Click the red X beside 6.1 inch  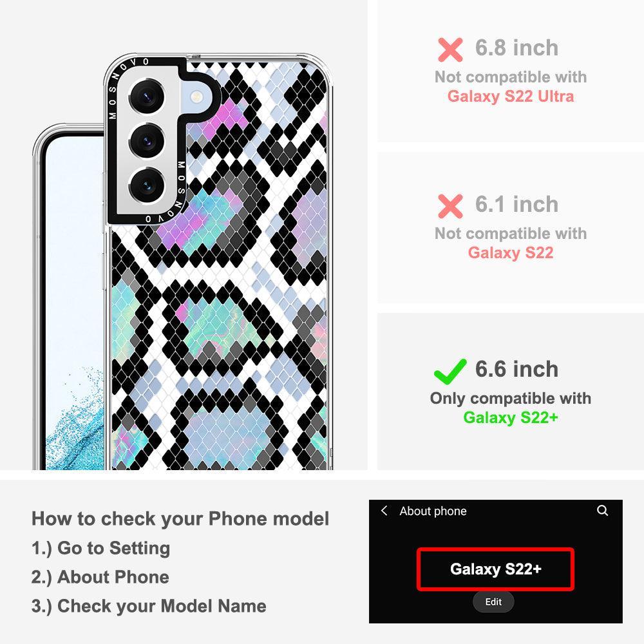(450, 206)
